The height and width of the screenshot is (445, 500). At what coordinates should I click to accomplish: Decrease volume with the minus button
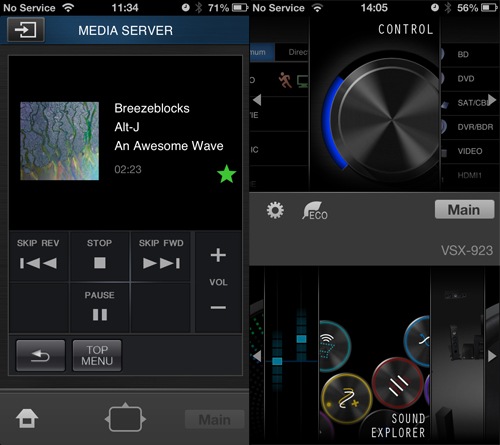[x=218, y=307]
